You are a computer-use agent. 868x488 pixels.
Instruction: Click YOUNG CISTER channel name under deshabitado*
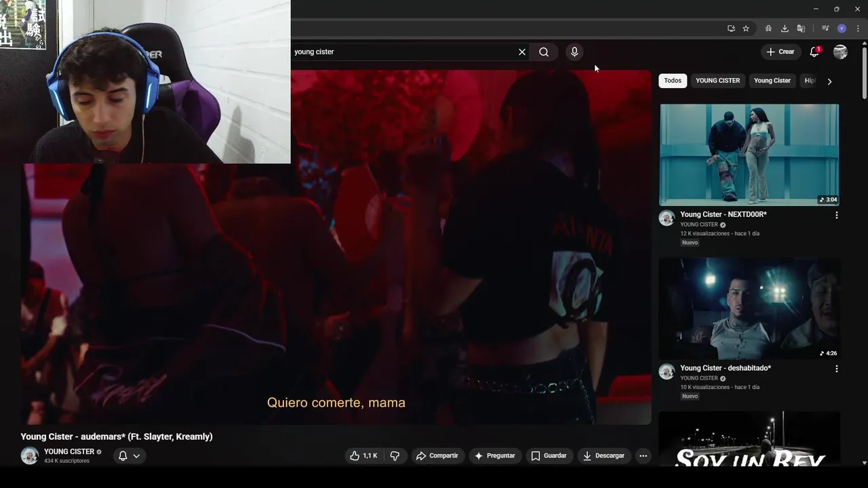699,378
